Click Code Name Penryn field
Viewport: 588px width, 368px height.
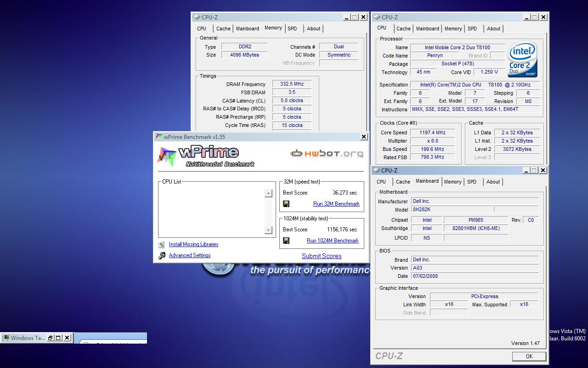[x=435, y=56]
